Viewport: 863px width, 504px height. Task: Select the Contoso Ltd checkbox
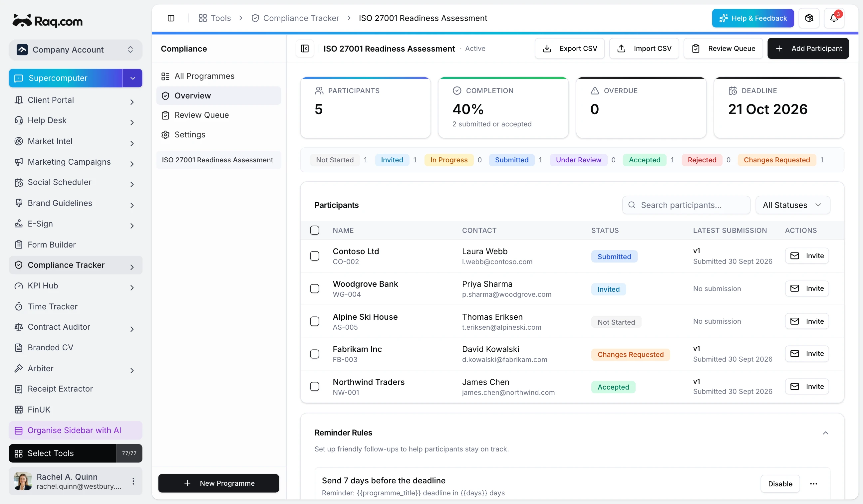click(314, 256)
